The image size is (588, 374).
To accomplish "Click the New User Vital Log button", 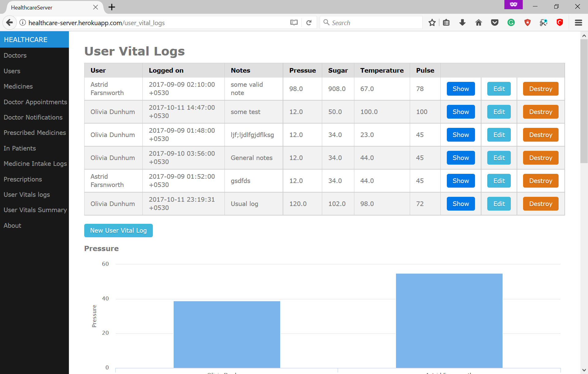I will (x=118, y=230).
